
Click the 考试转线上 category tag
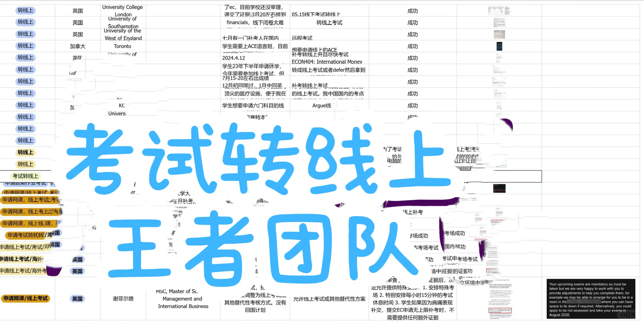(25, 176)
